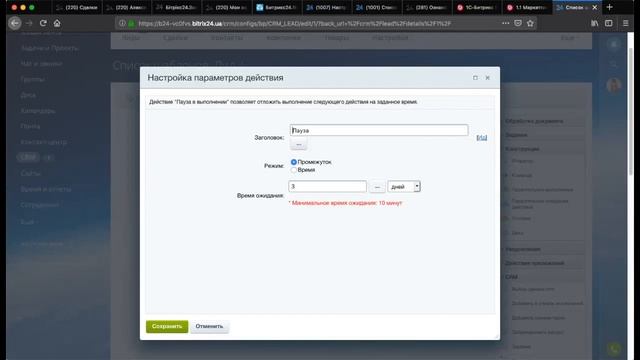Switch to the (1001) browser tab
Screen dimensions: 640x360
point(376,7)
